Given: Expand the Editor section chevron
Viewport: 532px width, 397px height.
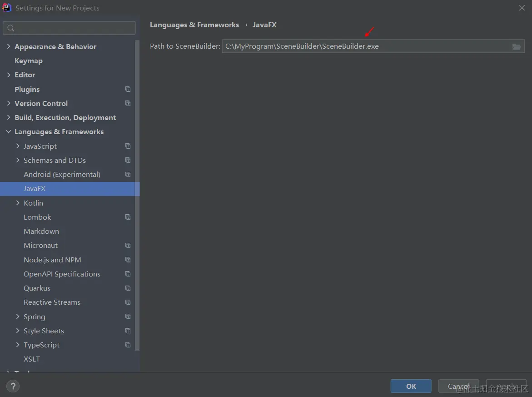Looking at the screenshot, I should click(9, 75).
